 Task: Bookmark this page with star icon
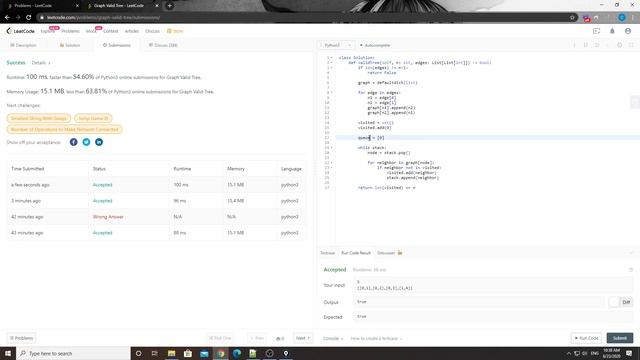(x=572, y=18)
